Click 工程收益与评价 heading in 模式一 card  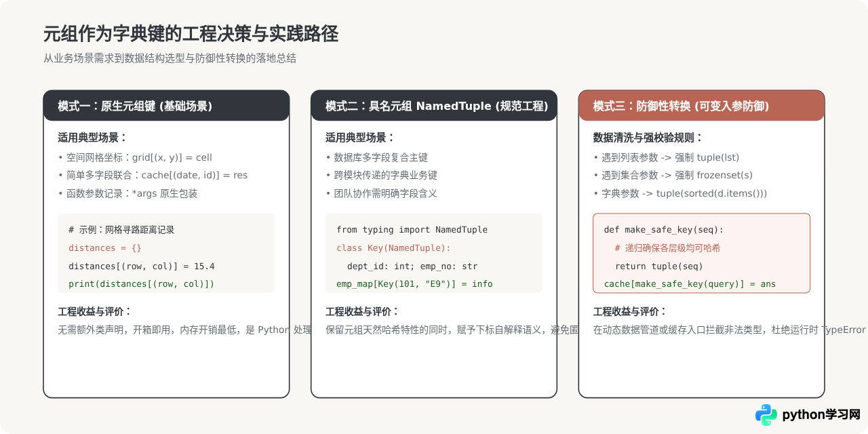pos(95,312)
